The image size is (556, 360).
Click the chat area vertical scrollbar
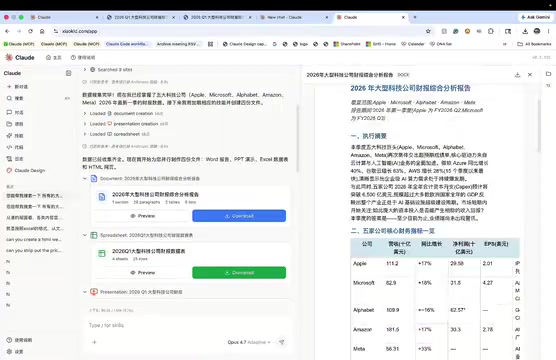297,138
